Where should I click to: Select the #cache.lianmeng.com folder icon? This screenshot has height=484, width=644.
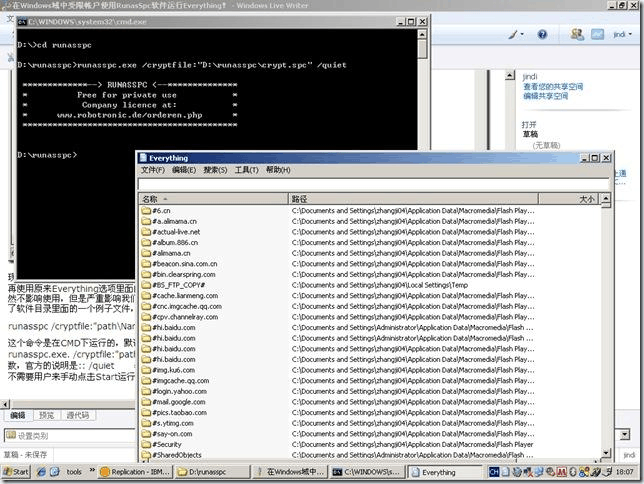146,296
